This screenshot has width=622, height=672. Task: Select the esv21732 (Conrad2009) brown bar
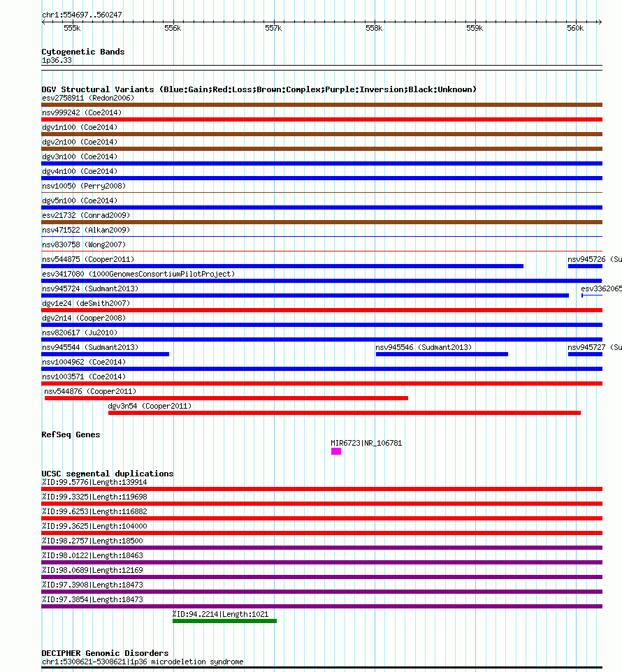click(x=322, y=222)
